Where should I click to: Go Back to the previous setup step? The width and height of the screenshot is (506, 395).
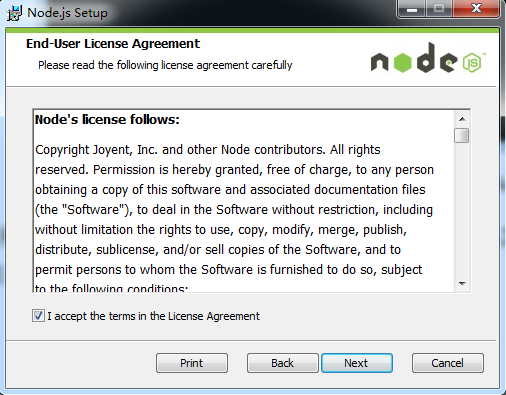[x=283, y=363]
